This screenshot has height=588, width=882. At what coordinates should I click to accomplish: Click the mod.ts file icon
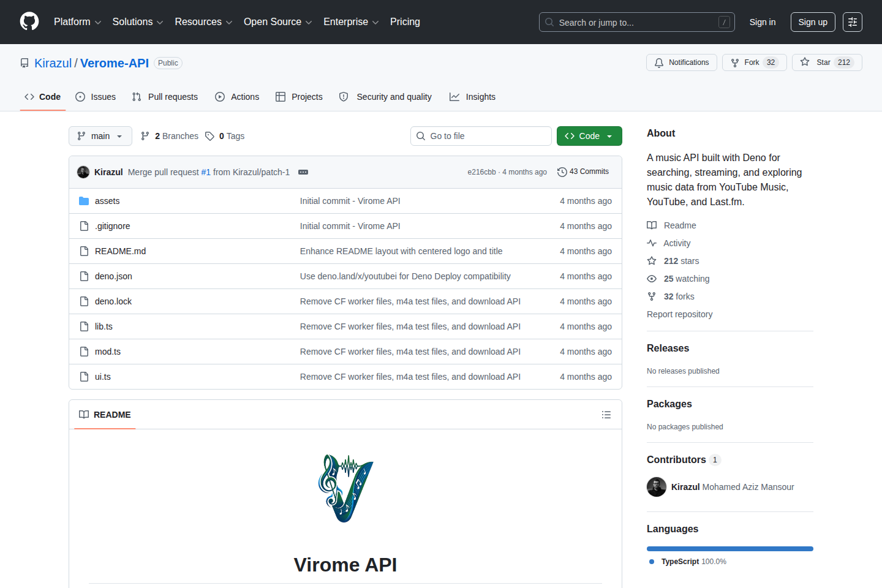tap(84, 352)
